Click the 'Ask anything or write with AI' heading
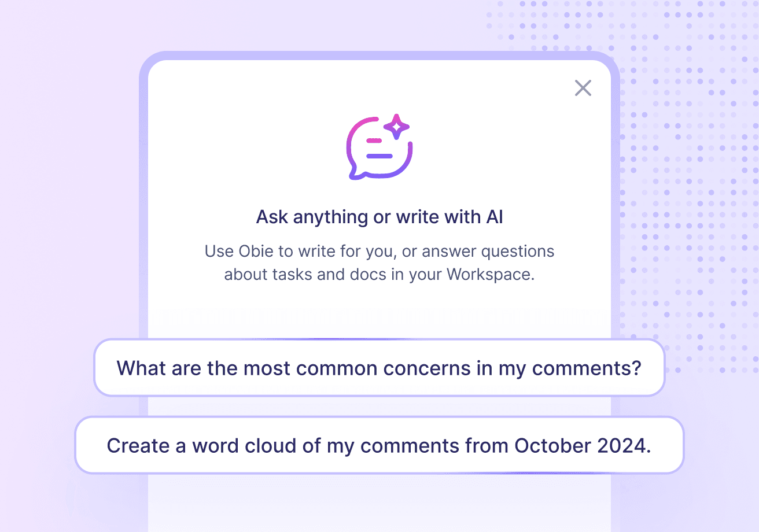The image size is (759, 532). click(379, 217)
